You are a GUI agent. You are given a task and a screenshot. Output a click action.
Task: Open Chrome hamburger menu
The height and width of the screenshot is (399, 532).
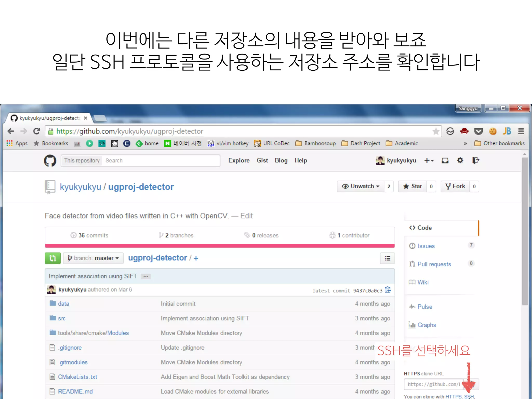tap(521, 131)
